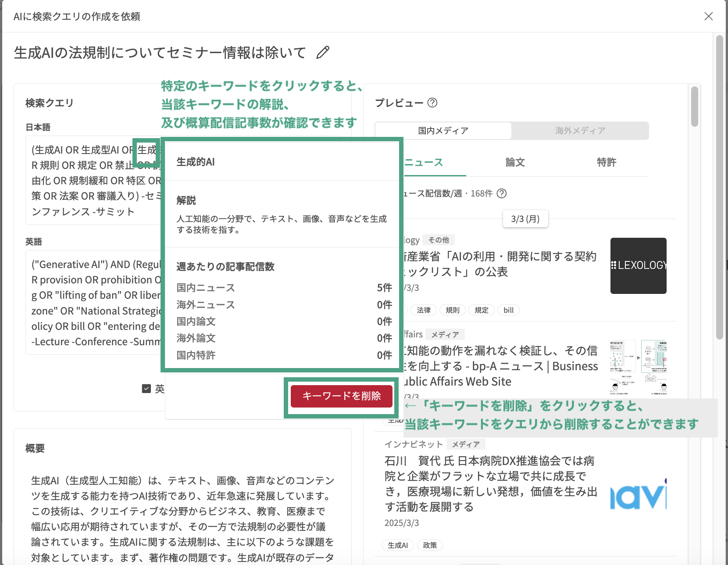Open the 論文 tab
Image resolution: width=728 pixels, height=565 pixels.
coord(515,162)
